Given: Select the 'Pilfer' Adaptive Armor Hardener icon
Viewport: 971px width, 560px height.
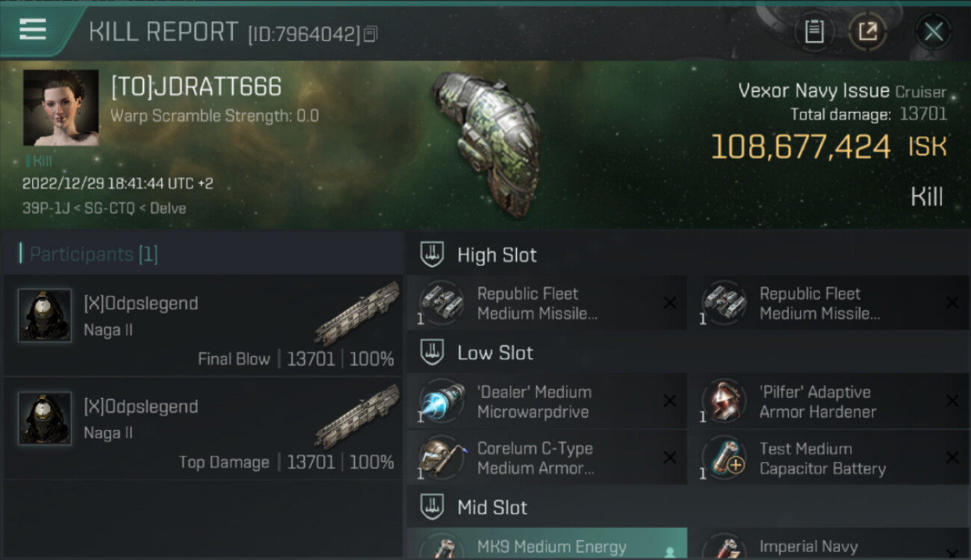Looking at the screenshot, I should [723, 402].
